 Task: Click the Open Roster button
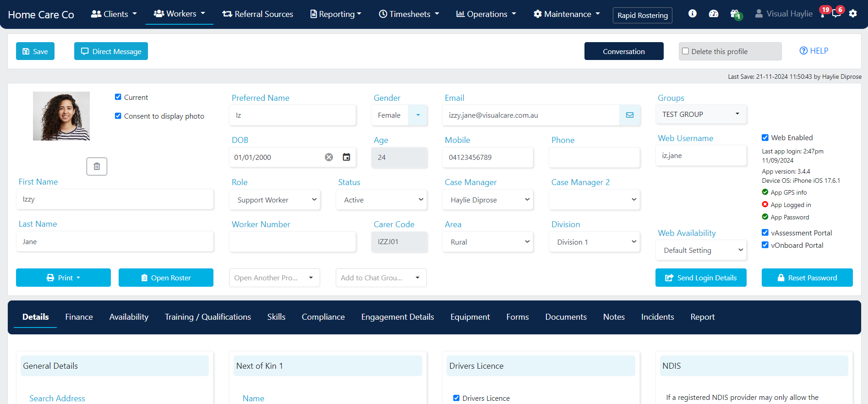[x=166, y=278]
